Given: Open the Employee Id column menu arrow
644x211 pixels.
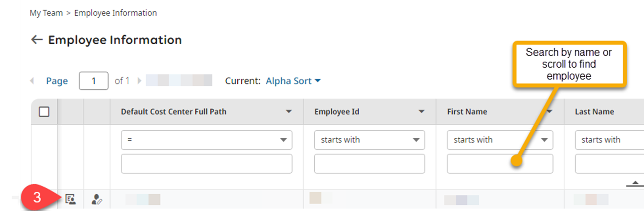Looking at the screenshot, I should click(x=421, y=112).
